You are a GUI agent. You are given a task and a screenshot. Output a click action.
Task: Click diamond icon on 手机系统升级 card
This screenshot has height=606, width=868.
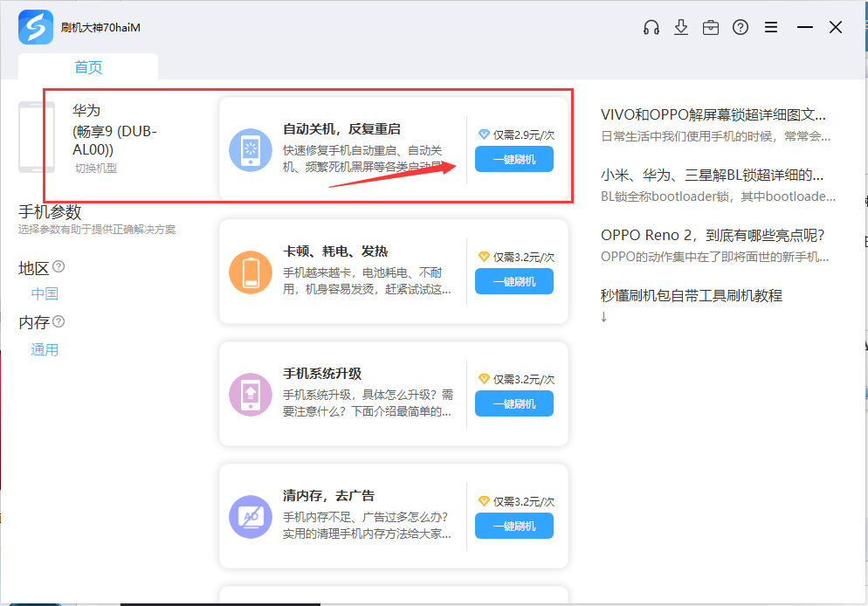[x=484, y=379]
